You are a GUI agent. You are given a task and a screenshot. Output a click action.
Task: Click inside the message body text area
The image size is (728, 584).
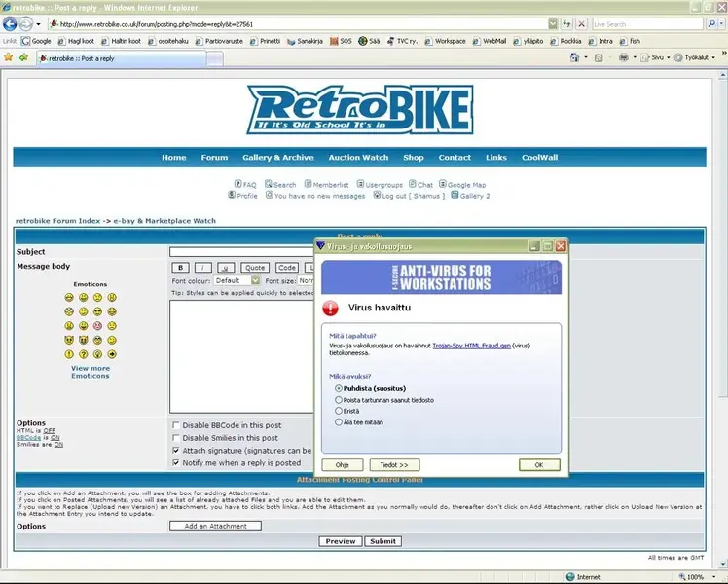[x=241, y=356]
